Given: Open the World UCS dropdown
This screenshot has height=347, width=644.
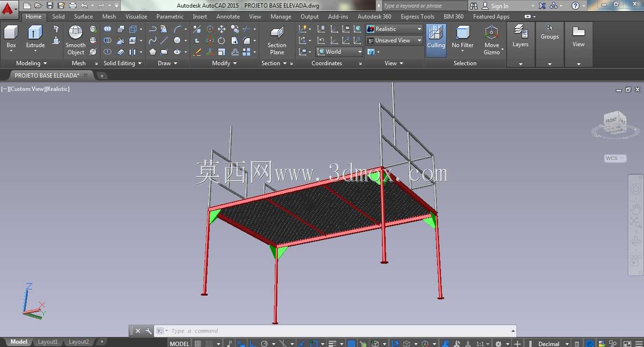Looking at the screenshot, I should pyautogui.click(x=340, y=52).
